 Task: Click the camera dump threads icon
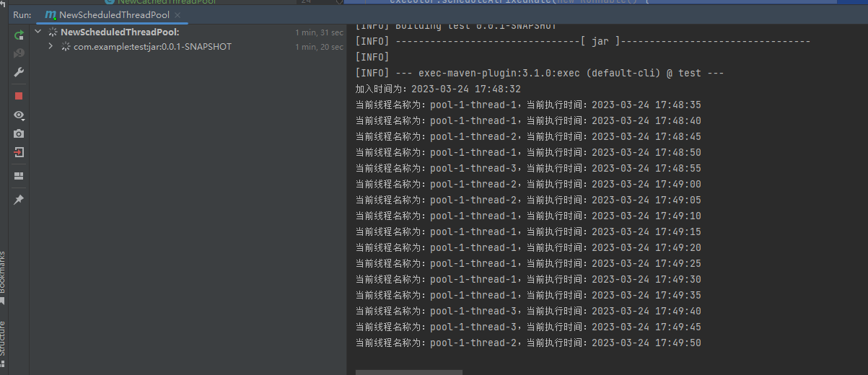pos(19,134)
